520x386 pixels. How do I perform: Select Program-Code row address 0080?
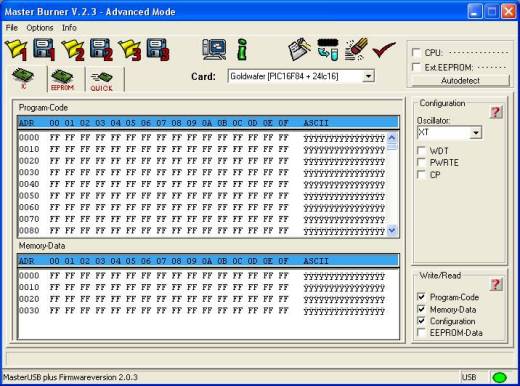[29, 231]
